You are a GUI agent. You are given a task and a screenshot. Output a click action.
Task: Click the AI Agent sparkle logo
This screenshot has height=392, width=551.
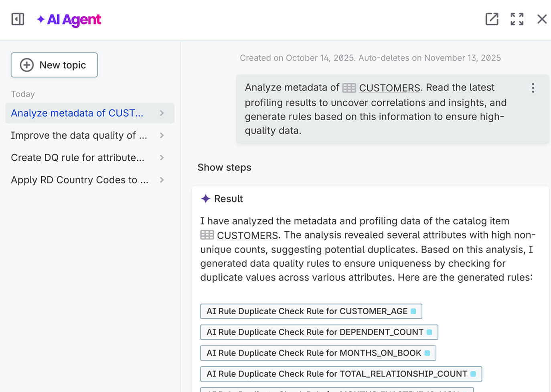point(41,19)
